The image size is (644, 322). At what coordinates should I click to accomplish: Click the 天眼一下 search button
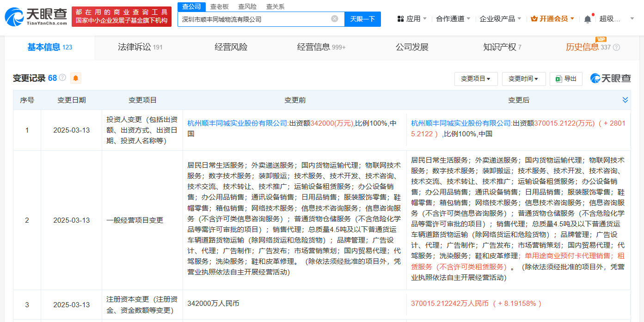click(362, 18)
